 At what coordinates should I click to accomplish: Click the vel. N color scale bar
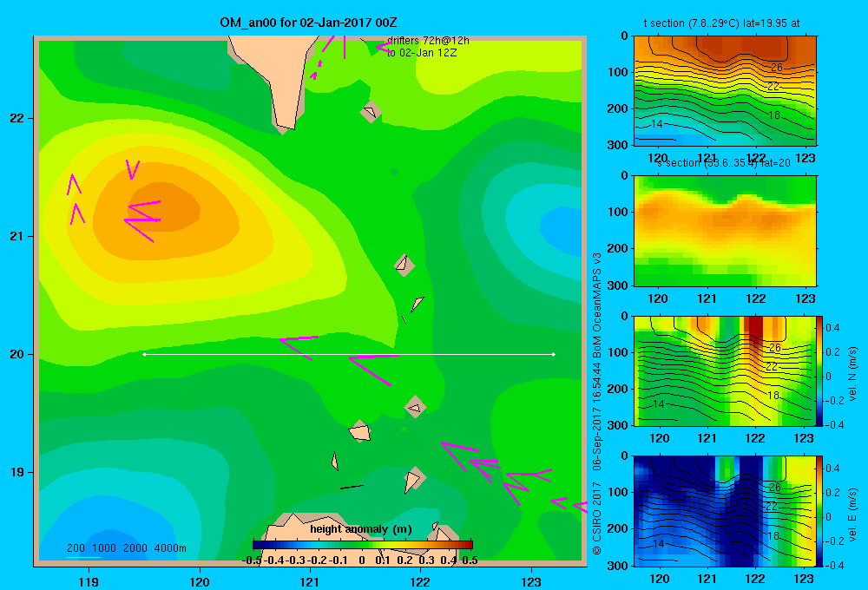(x=819, y=370)
